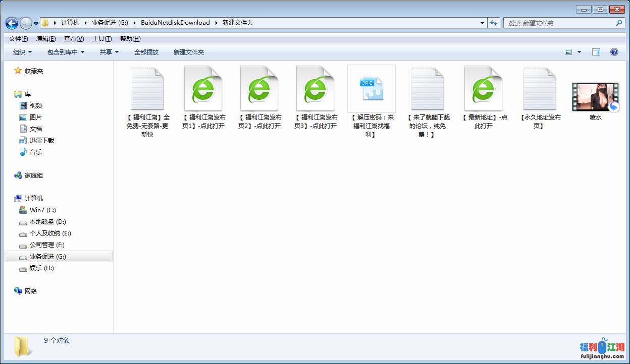Click the refresh button beside address bar
Image resolution: width=630 pixels, height=364 pixels.
pyautogui.click(x=494, y=23)
